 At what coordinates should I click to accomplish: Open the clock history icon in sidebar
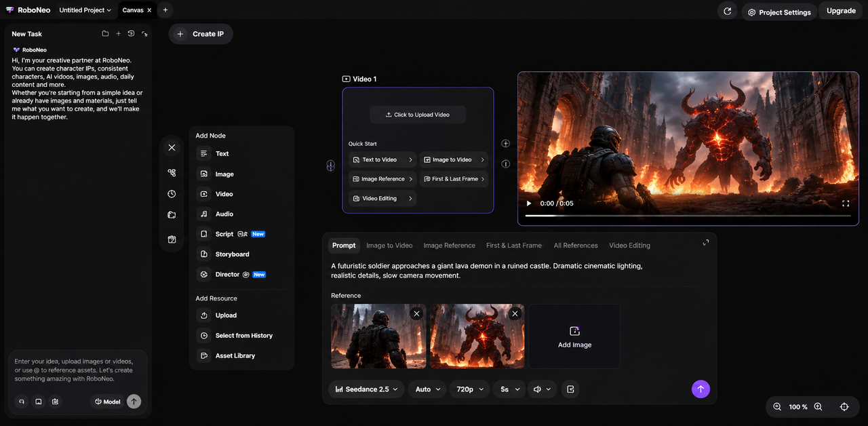click(x=172, y=194)
